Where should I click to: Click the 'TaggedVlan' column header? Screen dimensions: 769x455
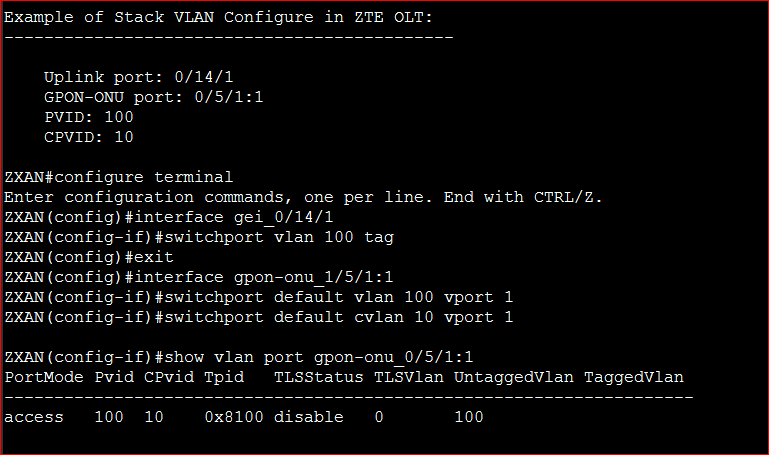click(633, 377)
